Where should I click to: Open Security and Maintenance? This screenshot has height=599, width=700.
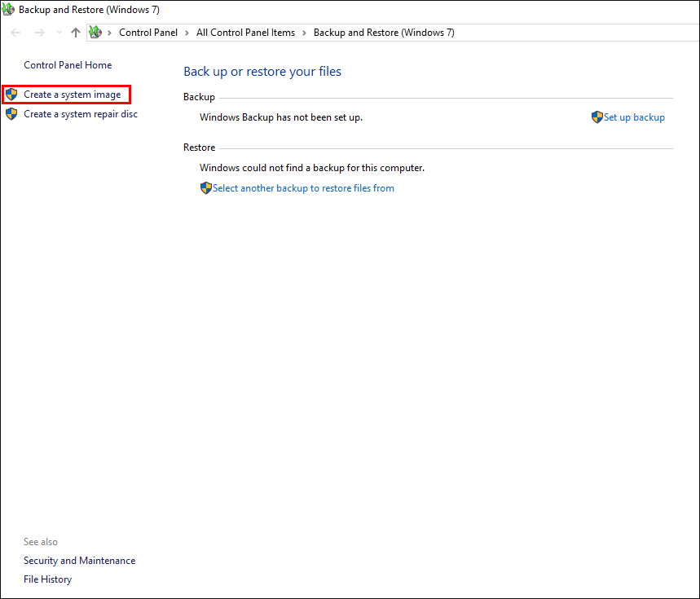click(80, 561)
